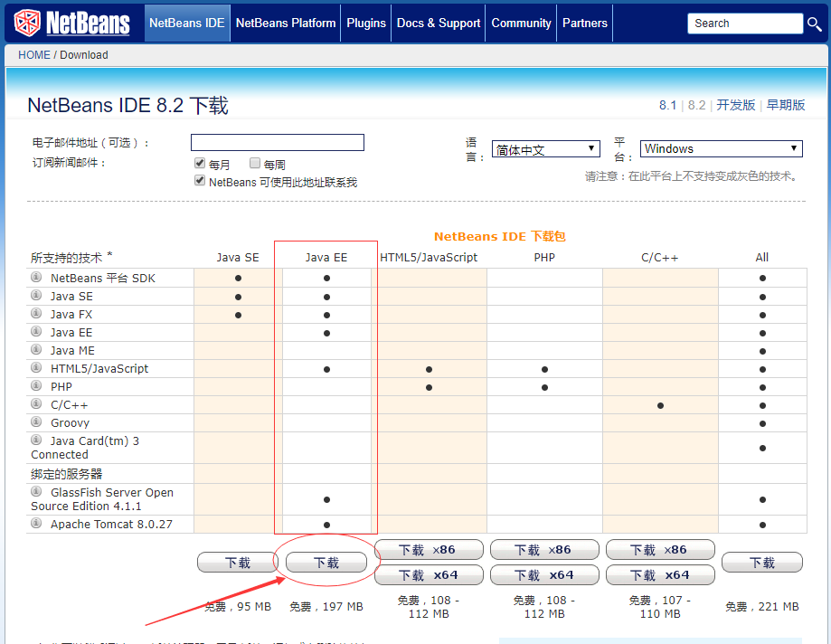Open the NetBeans Platform nav tab
Image resolution: width=831 pixels, height=644 pixels.
pyautogui.click(x=286, y=24)
